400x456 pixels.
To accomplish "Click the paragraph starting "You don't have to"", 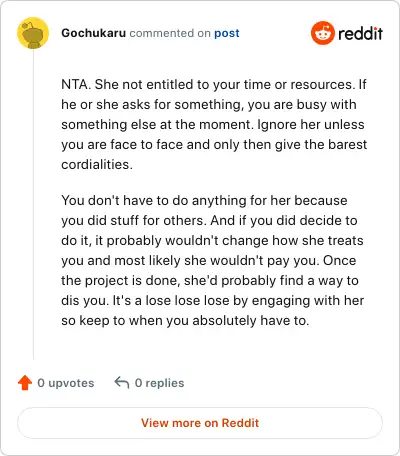I will pos(212,260).
